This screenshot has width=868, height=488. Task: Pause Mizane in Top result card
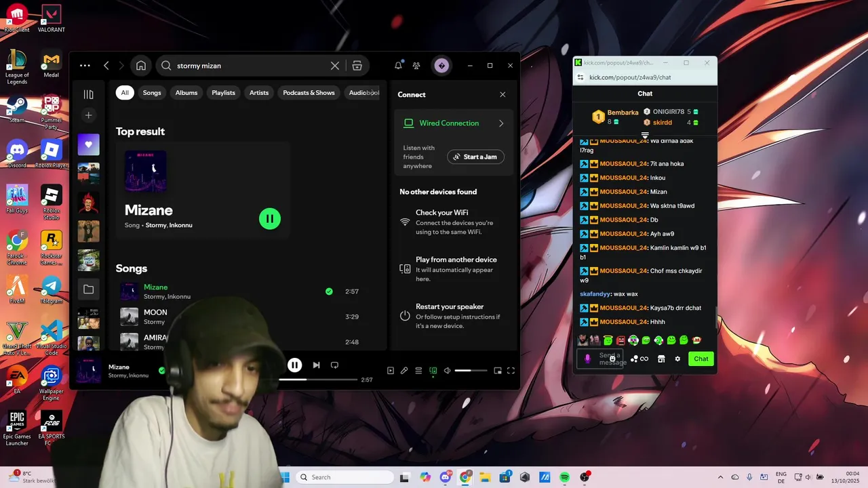270,218
